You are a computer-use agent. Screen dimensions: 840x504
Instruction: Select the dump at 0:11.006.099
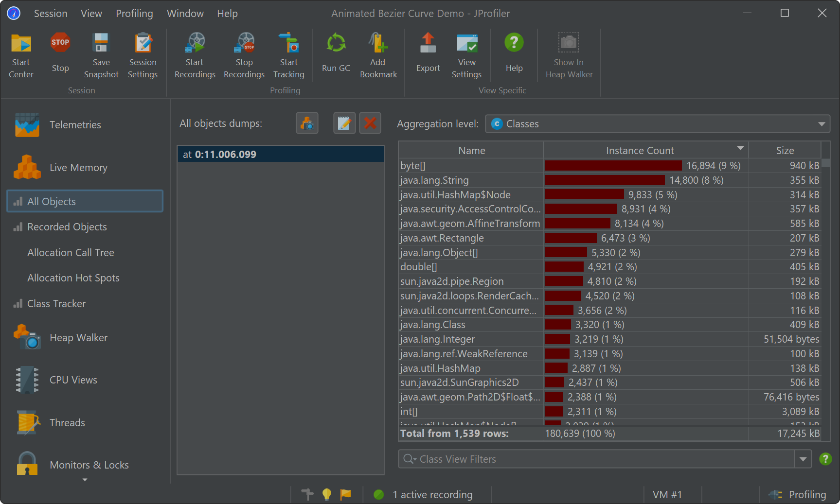tap(281, 155)
